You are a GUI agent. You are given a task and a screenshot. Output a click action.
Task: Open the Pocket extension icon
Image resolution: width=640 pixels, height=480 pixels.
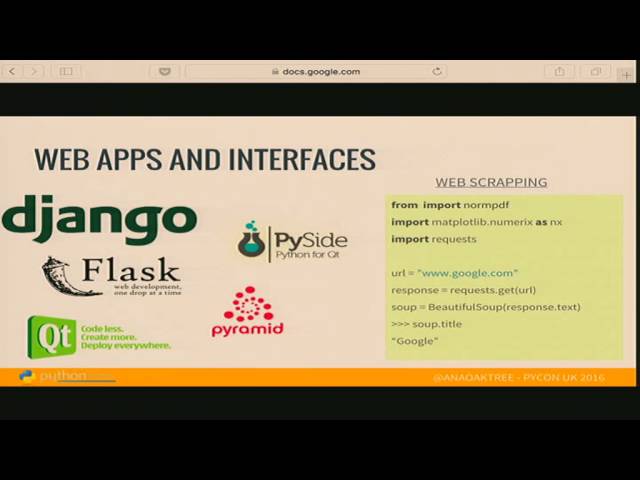pos(165,72)
